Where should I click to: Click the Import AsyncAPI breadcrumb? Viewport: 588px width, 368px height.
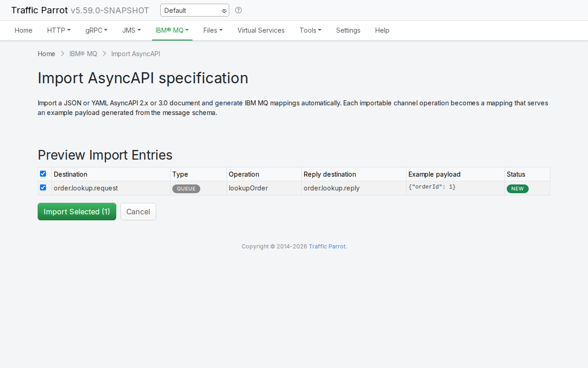pyautogui.click(x=136, y=54)
